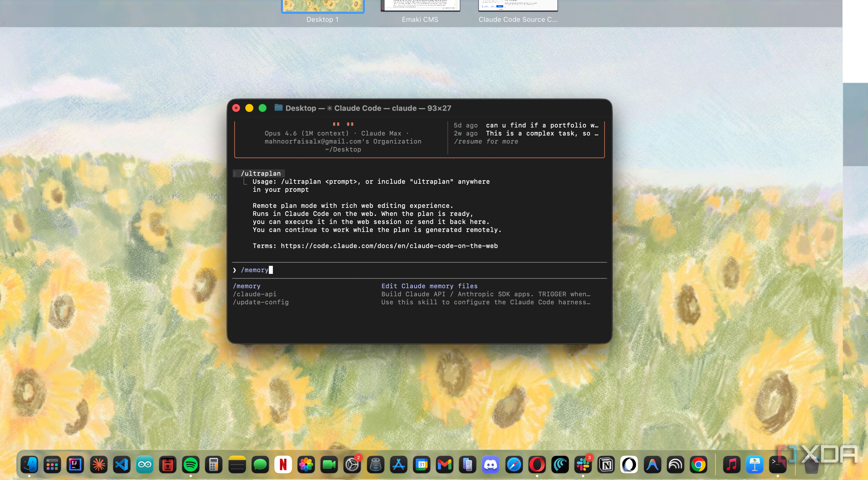Viewport: 868px width, 480px height.
Task: Open the Notes app in the dock
Action: click(237, 464)
